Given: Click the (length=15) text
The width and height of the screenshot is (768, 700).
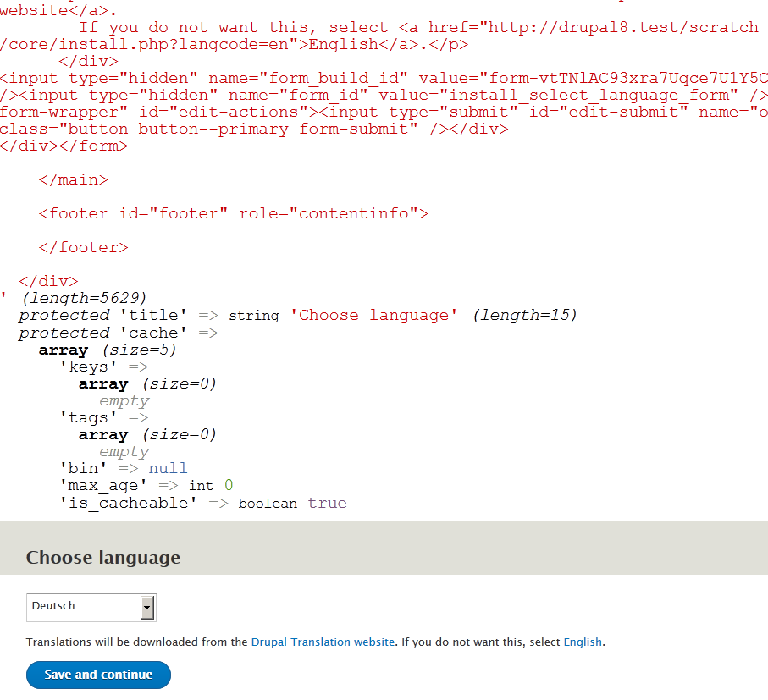Looking at the screenshot, I should [x=525, y=315].
